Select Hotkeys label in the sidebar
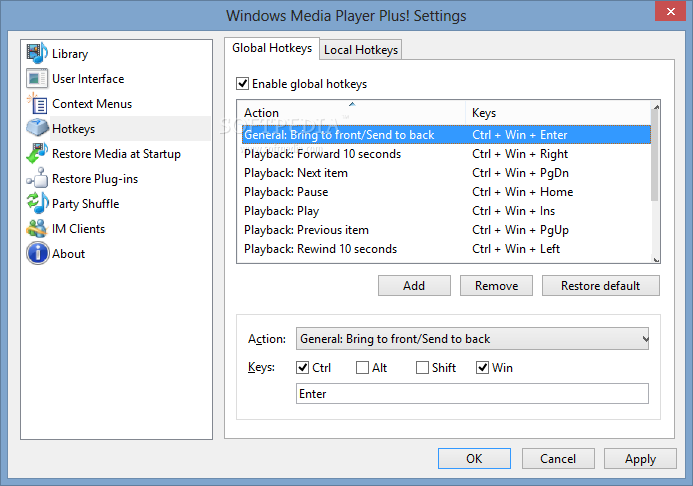693x486 pixels. tap(73, 129)
